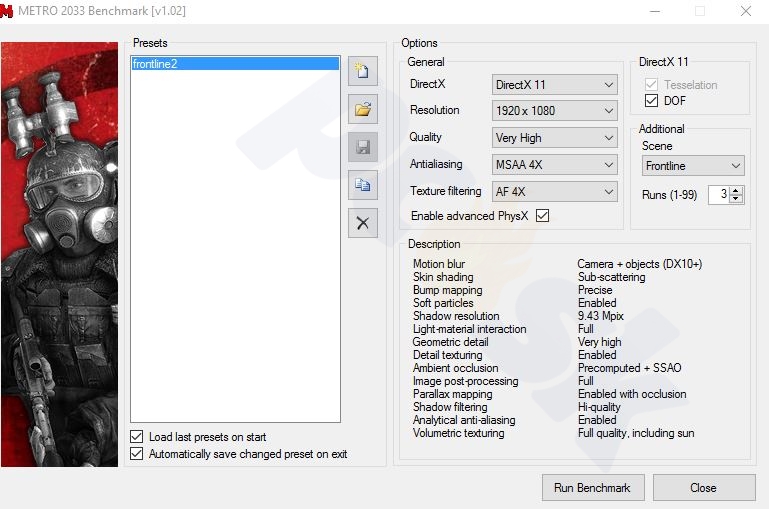Click the 'Motion blur' description label
The height and width of the screenshot is (509, 769).
(439, 264)
